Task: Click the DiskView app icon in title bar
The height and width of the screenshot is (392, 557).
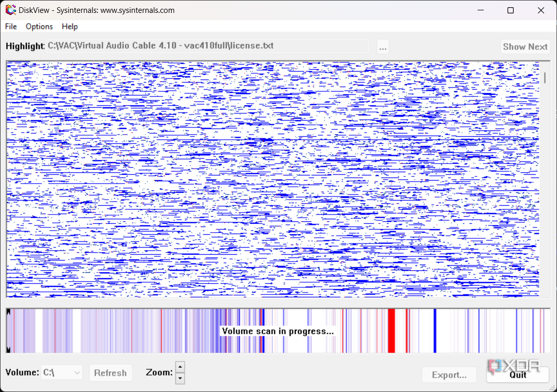Action: 11,10
